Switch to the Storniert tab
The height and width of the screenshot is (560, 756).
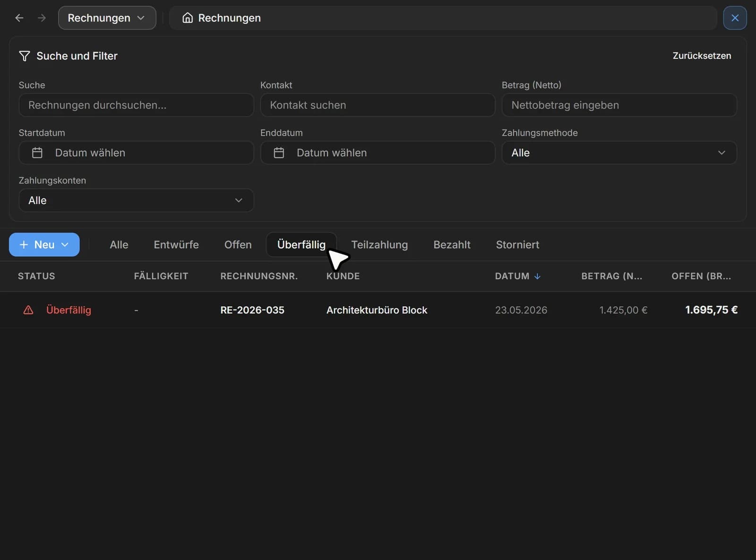click(517, 245)
